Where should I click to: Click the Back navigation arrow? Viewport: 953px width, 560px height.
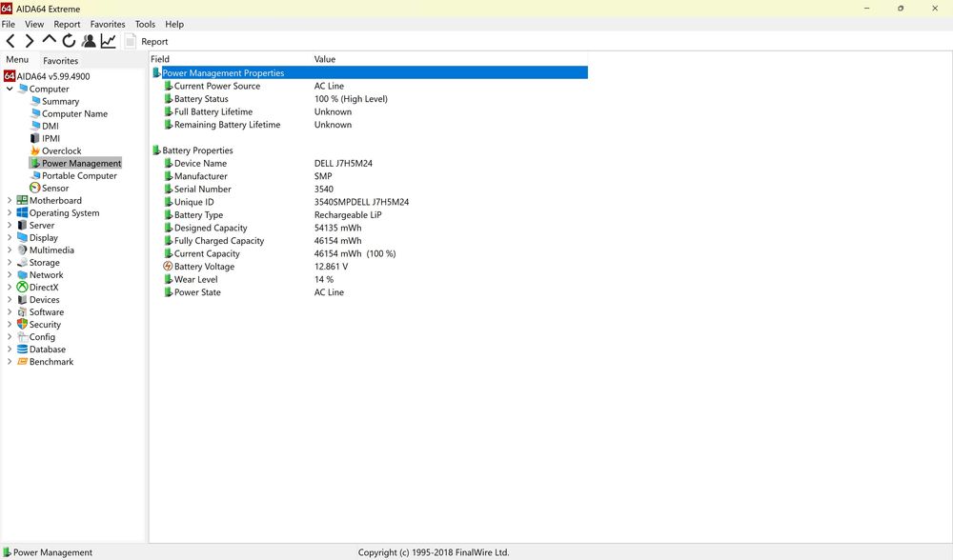tap(10, 41)
